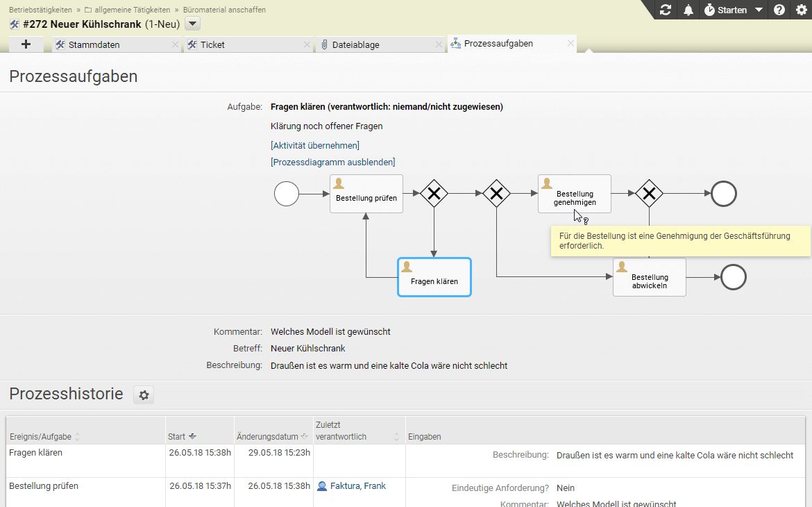Click start time 26.05.18 15:37h
812x507 pixels.
200,485
